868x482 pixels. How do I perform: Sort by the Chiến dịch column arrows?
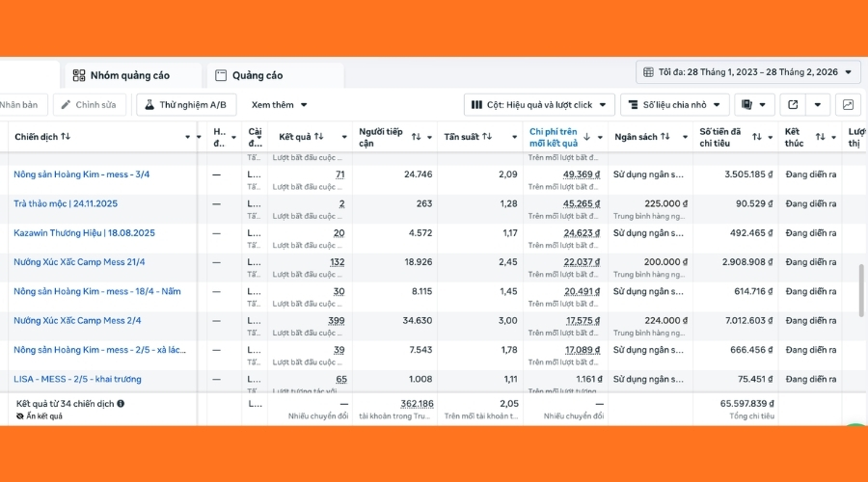pyautogui.click(x=66, y=137)
